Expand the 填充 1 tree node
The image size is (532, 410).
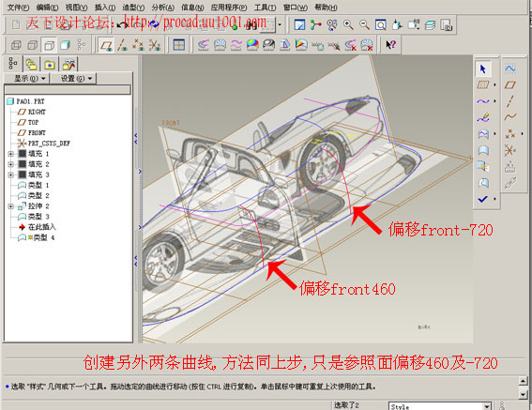tap(11, 154)
